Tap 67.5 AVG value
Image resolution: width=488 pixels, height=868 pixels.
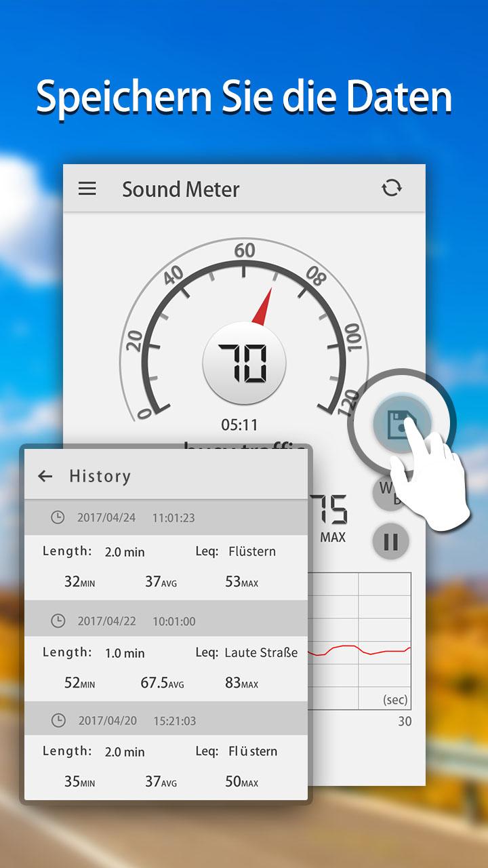(162, 683)
